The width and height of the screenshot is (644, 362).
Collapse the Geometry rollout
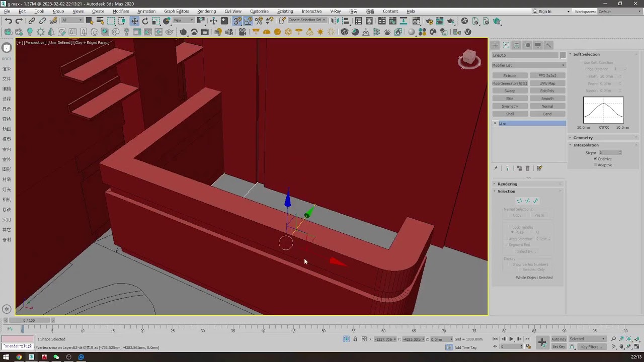coord(603,138)
